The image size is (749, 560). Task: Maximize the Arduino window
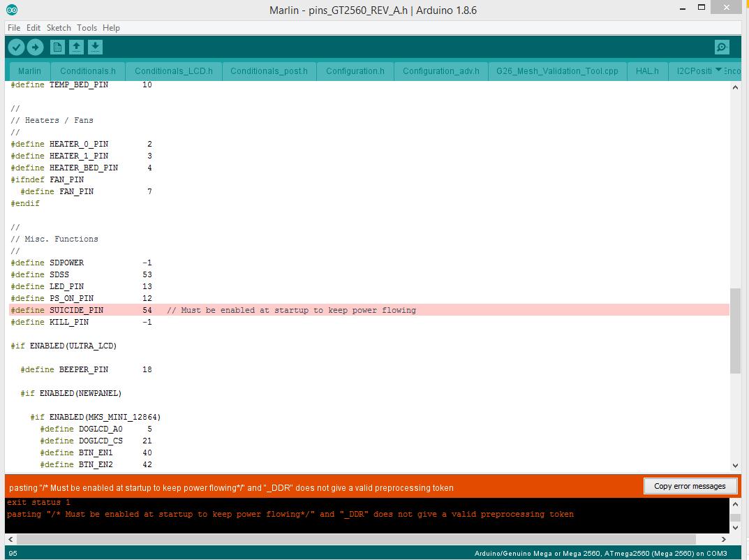click(x=702, y=7)
